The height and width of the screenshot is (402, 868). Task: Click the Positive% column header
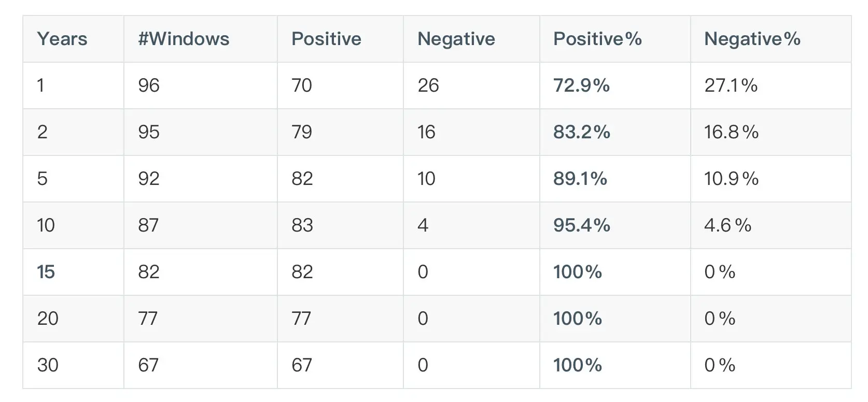pyautogui.click(x=597, y=39)
